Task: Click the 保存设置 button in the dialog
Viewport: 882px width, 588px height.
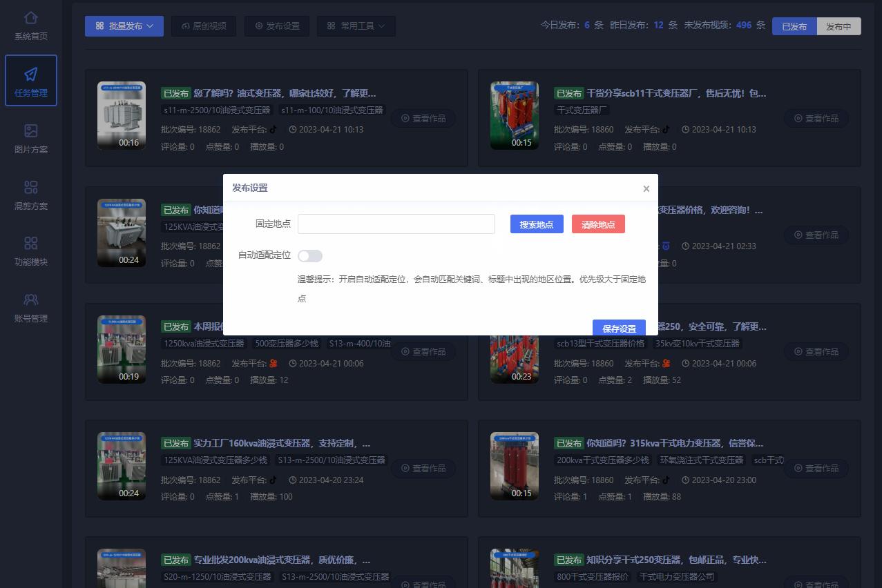Action: click(x=619, y=329)
